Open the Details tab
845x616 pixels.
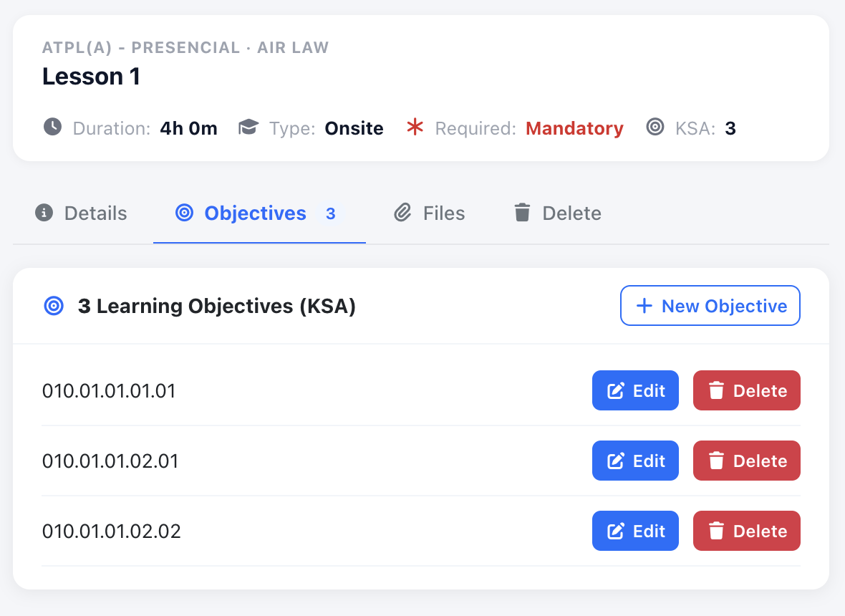pos(82,213)
